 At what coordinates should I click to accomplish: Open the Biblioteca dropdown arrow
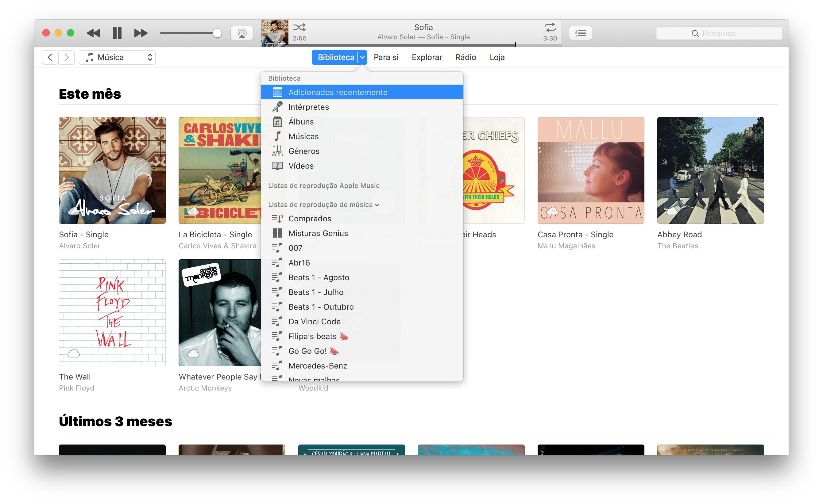[362, 57]
